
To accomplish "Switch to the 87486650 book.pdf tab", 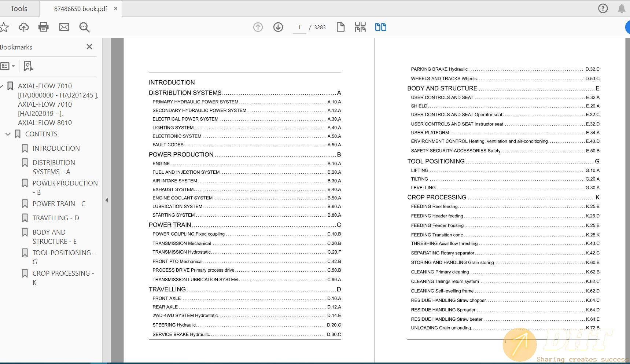I will (81, 9).
